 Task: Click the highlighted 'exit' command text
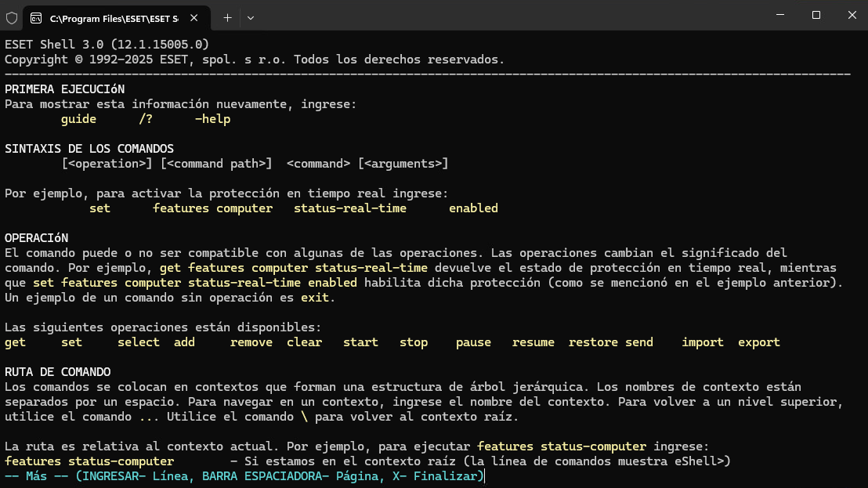(x=315, y=298)
